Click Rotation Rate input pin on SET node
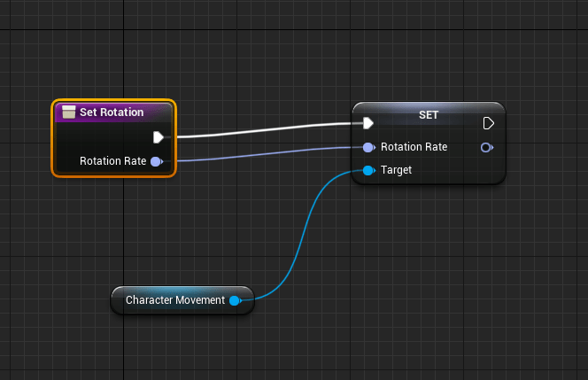This screenshot has width=588, height=380. [368, 147]
